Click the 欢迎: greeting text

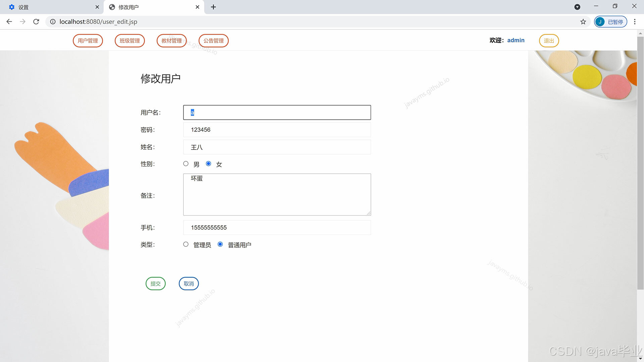pyautogui.click(x=497, y=40)
